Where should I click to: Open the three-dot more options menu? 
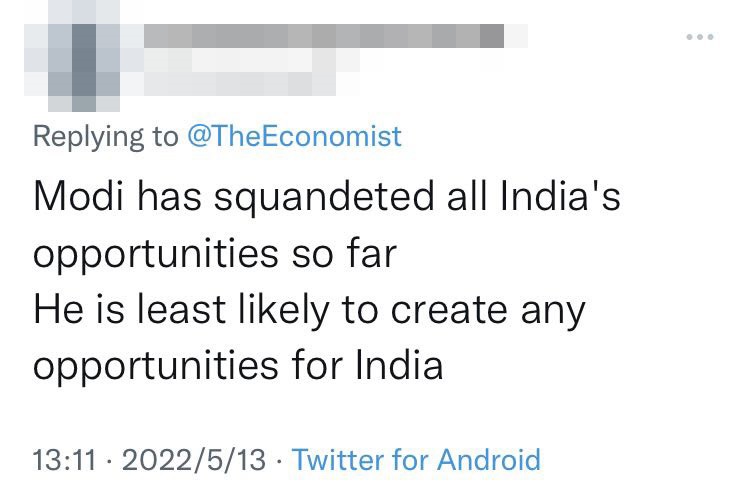(700, 37)
